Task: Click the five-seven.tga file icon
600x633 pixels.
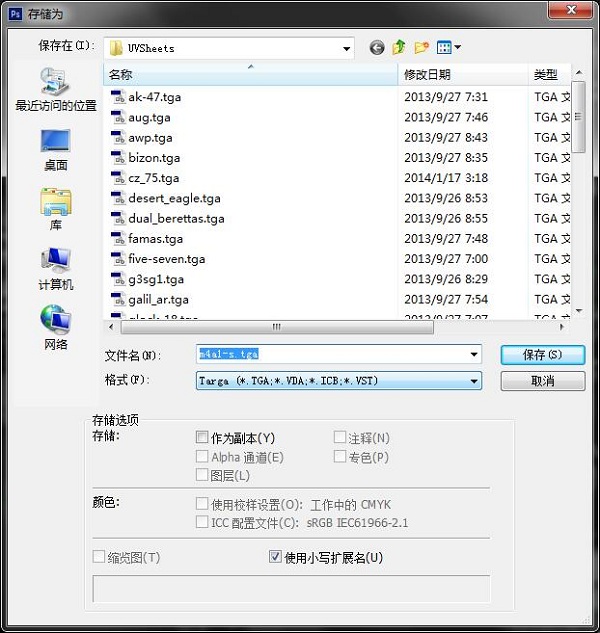Action: pos(118,259)
